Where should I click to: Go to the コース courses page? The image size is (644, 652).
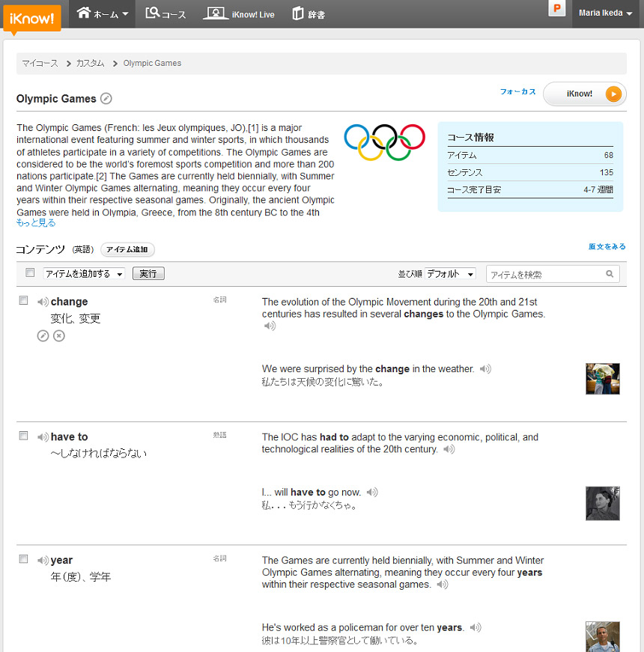pyautogui.click(x=165, y=13)
